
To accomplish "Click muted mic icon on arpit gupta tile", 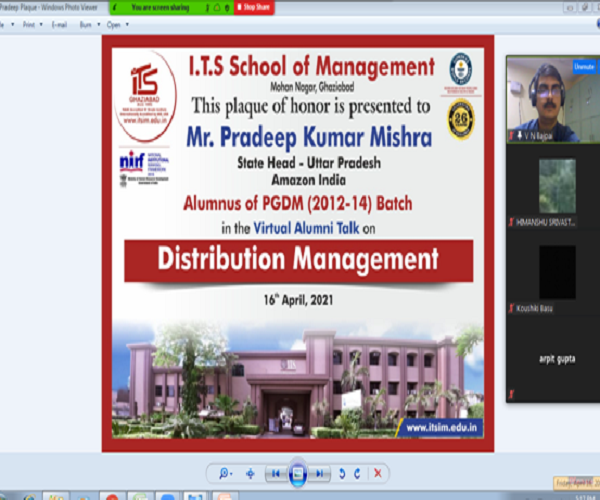I will [511, 394].
